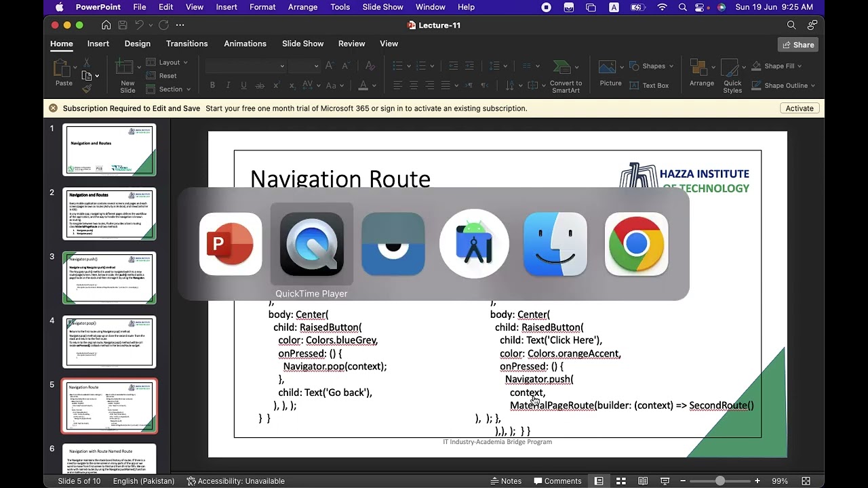Switch to Slide Sorter view

click(x=620, y=481)
